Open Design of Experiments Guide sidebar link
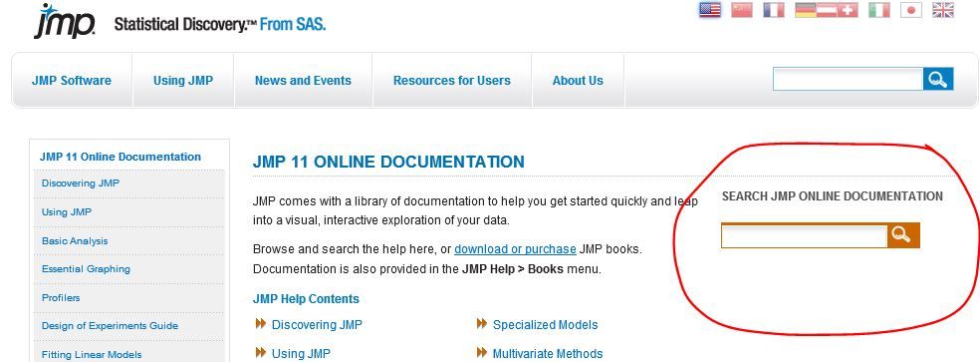980x362 pixels. pos(110,326)
